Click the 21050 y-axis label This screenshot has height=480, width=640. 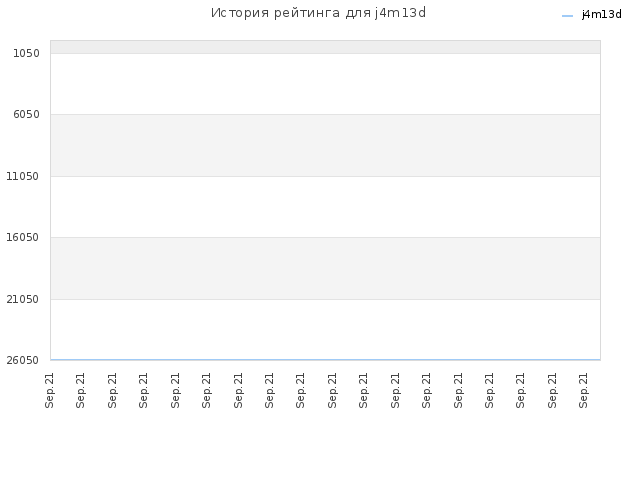point(22,299)
